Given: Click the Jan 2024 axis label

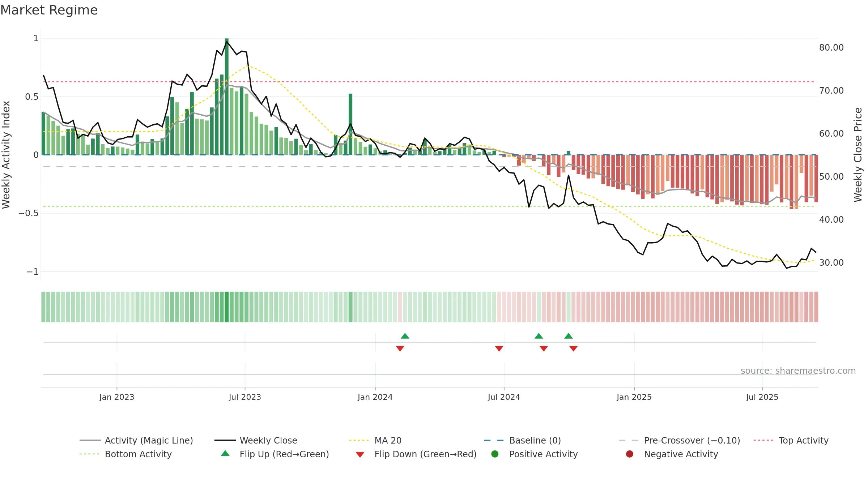Looking at the screenshot, I should point(375,397).
